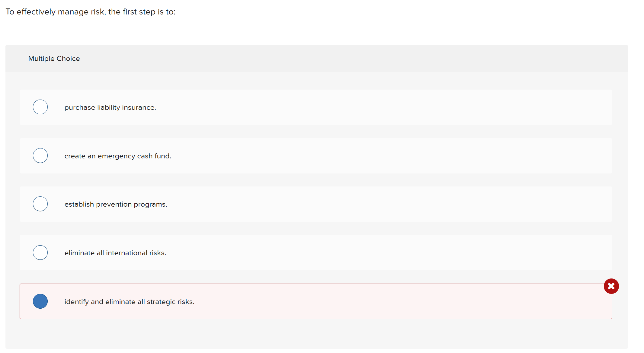This screenshot has height=353, width=644.
Task: Click blank space in the international risks card
Action: (362, 253)
